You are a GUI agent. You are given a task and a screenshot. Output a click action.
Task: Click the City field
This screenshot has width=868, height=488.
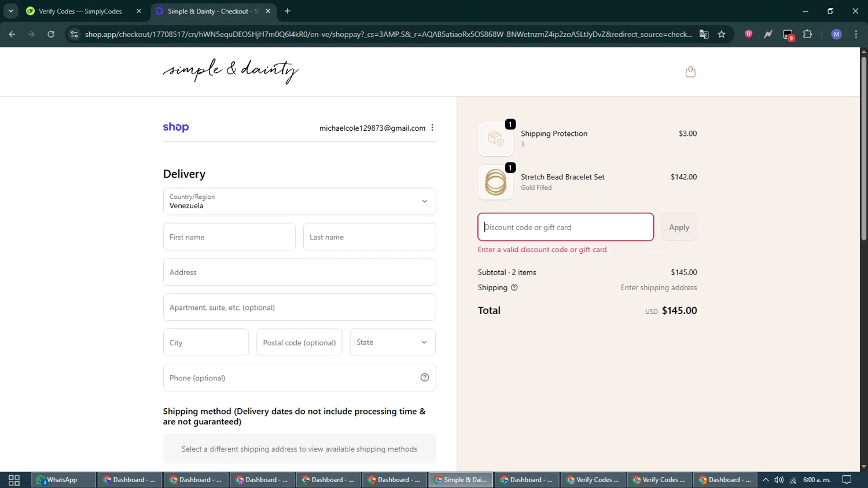click(x=205, y=342)
